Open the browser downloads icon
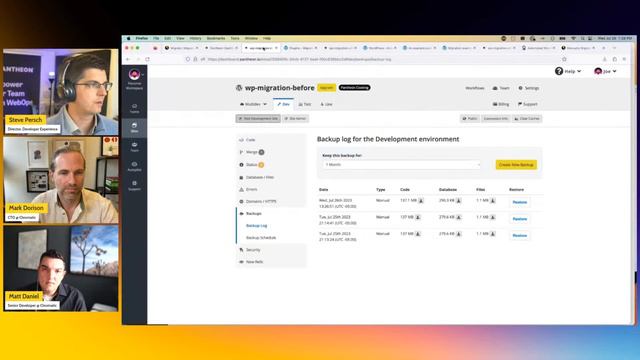The height and width of the screenshot is (360, 640). [605, 59]
